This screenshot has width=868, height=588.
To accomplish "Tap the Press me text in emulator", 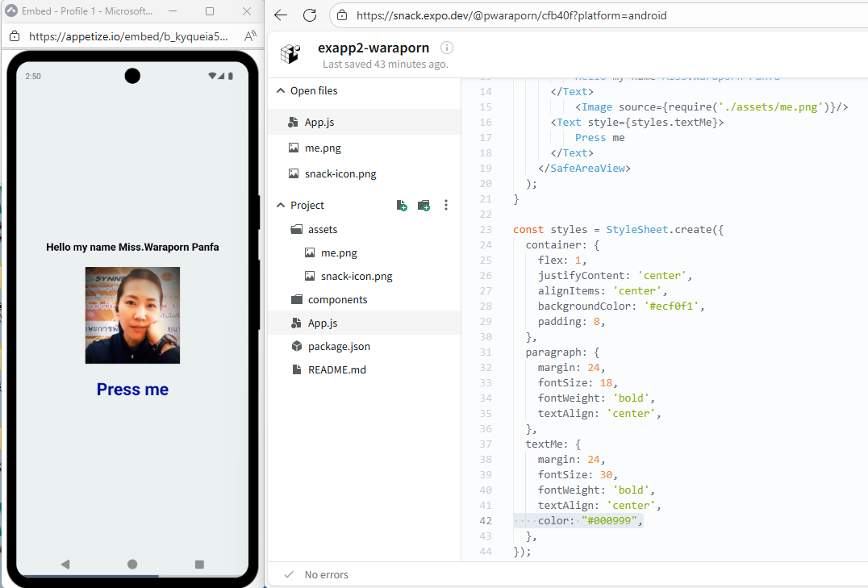I will tap(132, 390).
